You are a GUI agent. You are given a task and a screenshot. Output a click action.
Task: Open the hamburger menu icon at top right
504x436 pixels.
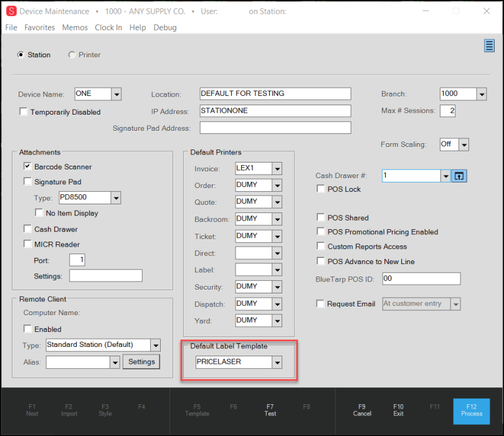pyautogui.click(x=489, y=46)
